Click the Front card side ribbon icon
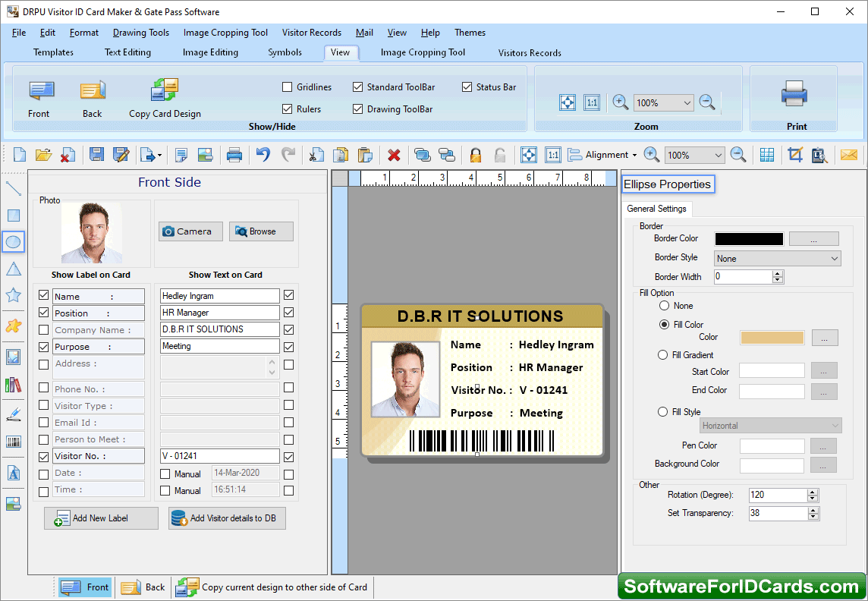The image size is (868, 601). (41, 91)
